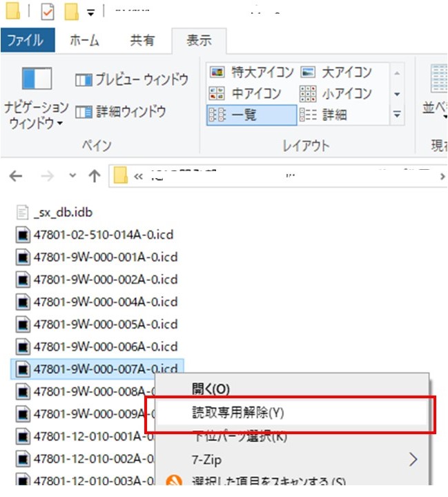Viewport: 448px width, 497px height.
Task: Open the recent locations dropdown chevron
Action: tap(74, 176)
